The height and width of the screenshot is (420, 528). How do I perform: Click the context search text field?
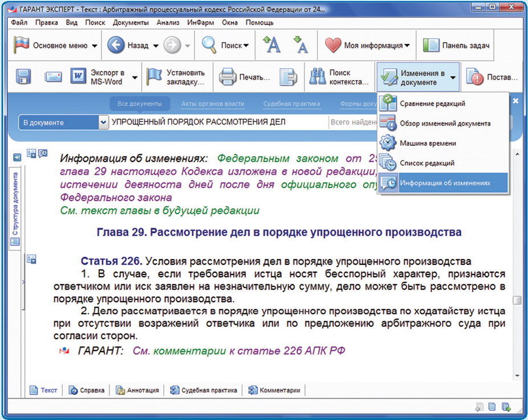(x=218, y=122)
